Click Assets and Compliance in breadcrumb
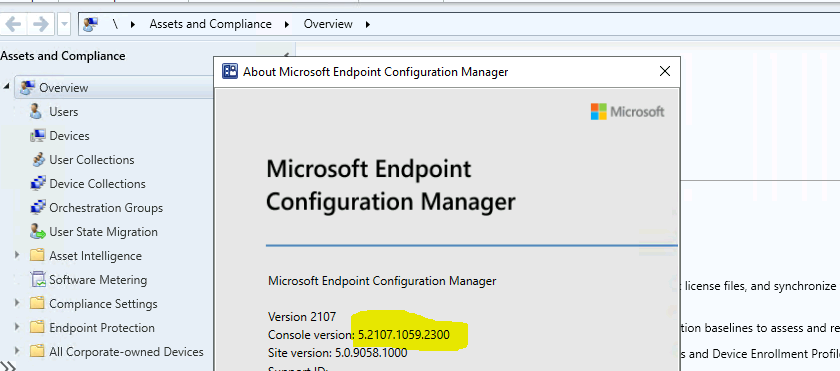The image size is (840, 371). (x=211, y=24)
